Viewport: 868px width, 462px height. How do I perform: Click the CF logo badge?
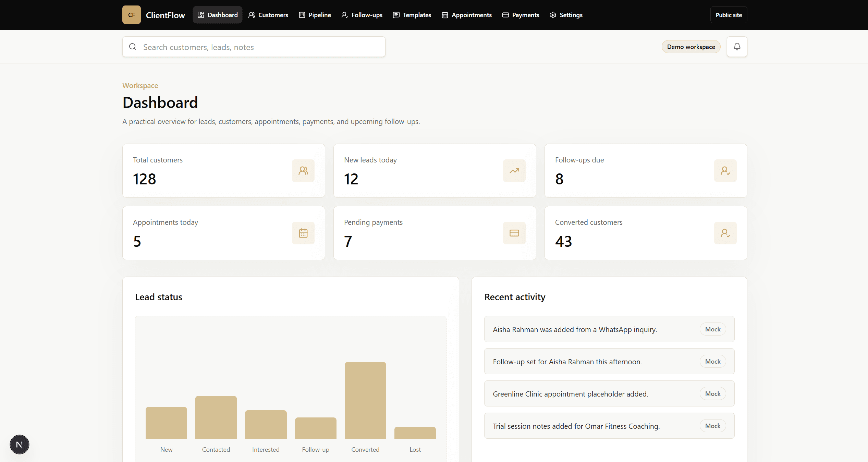click(132, 15)
